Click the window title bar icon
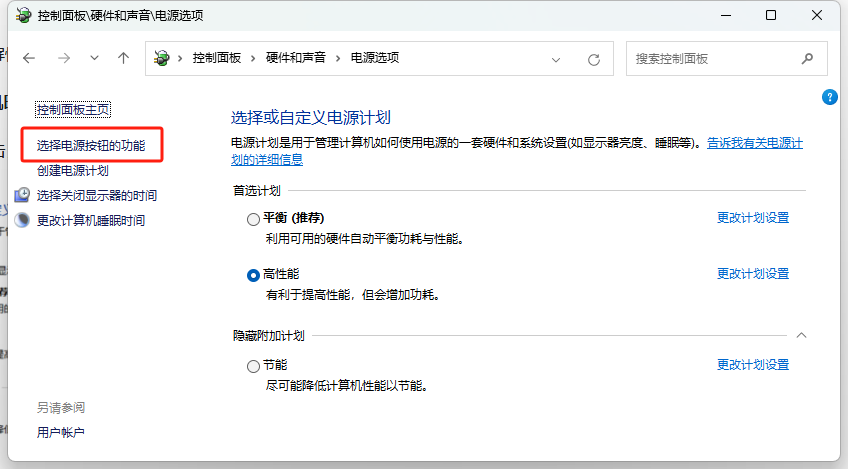 tap(23, 15)
